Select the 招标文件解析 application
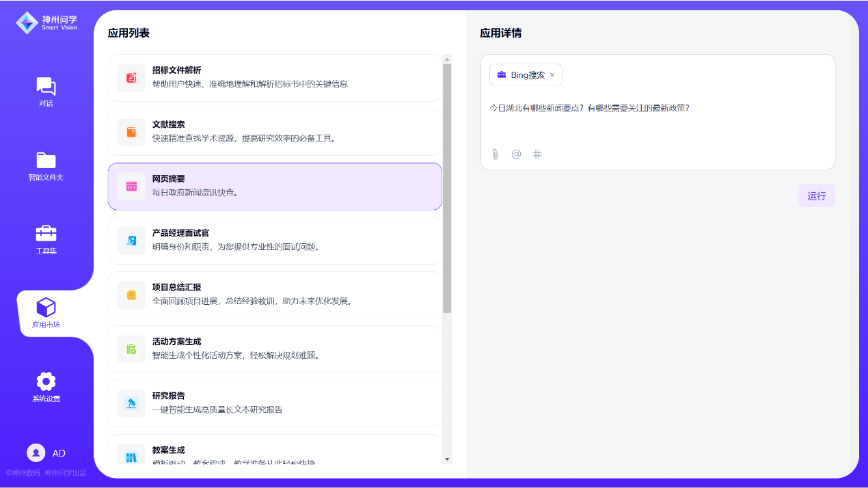Viewport: 868px width, 488px height. [275, 78]
